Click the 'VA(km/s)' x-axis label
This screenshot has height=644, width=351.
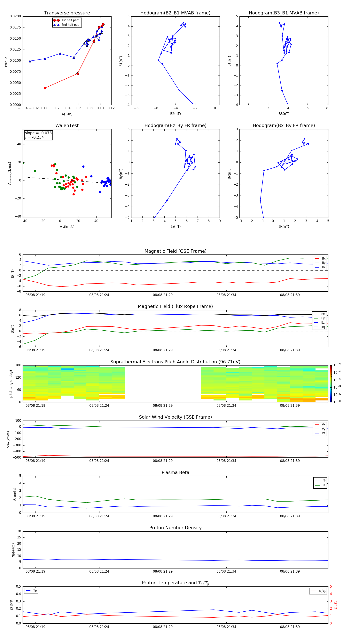pos(67,227)
